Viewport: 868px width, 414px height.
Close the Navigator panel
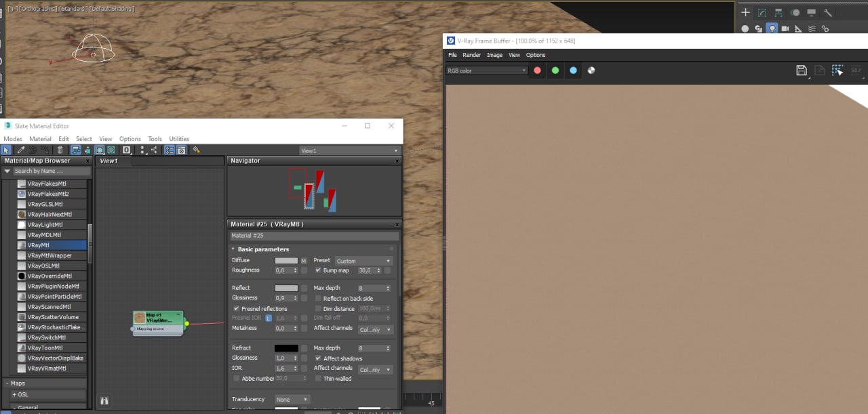pos(397,161)
